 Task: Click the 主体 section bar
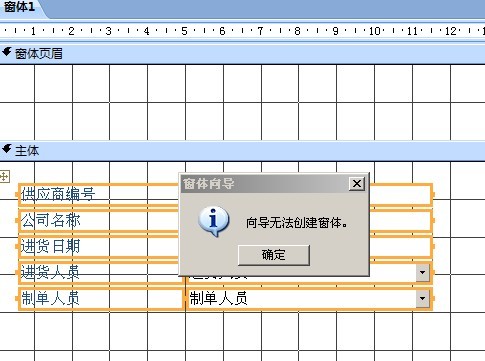(242, 151)
